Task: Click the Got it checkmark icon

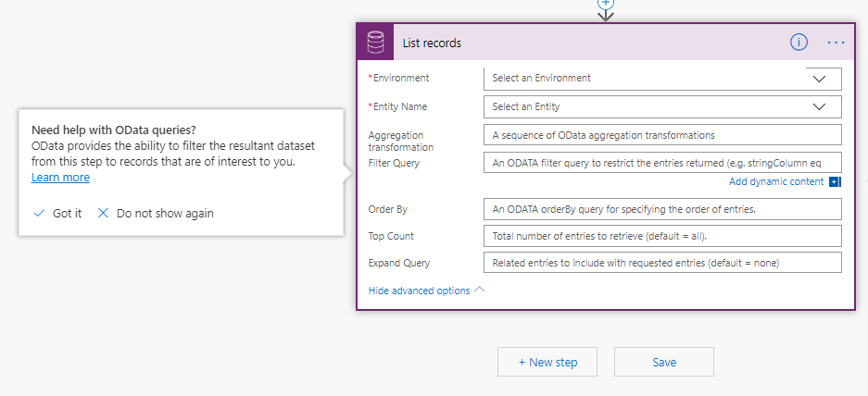Action: [39, 214]
